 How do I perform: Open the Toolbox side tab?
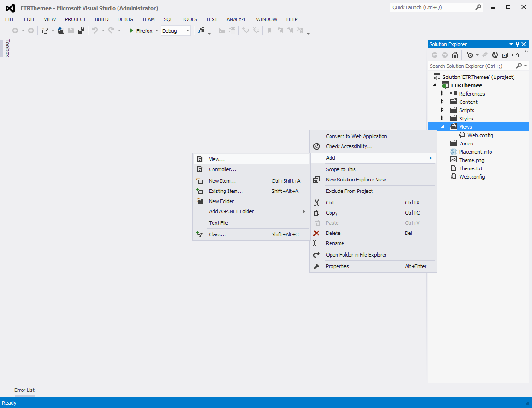[7, 48]
